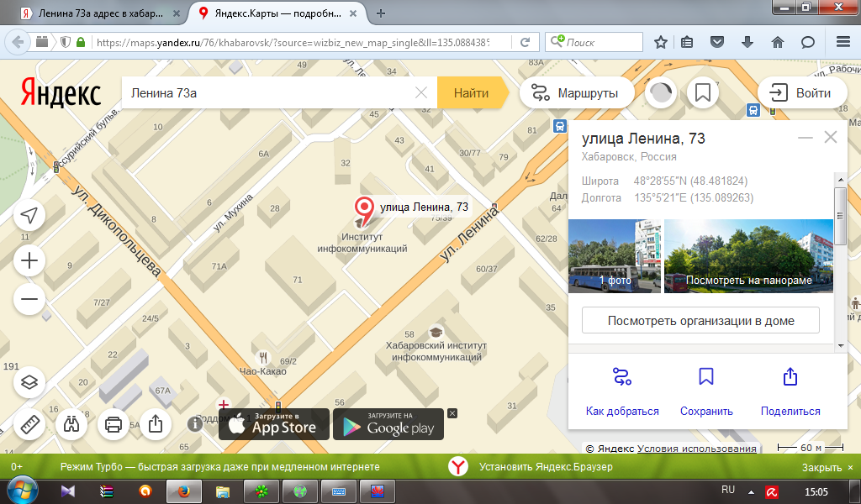Open a new browser tab
Screen dimensions: 861x504
pos(381,13)
